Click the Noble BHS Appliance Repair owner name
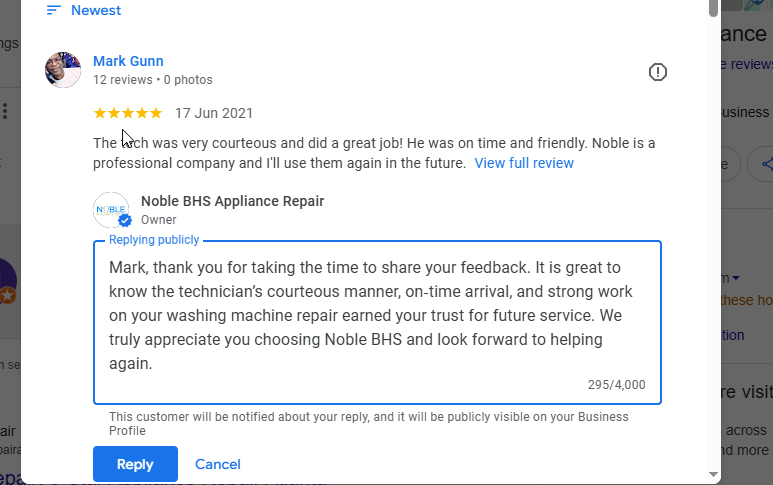Viewport: 773px width, 485px height. pyautogui.click(x=232, y=201)
